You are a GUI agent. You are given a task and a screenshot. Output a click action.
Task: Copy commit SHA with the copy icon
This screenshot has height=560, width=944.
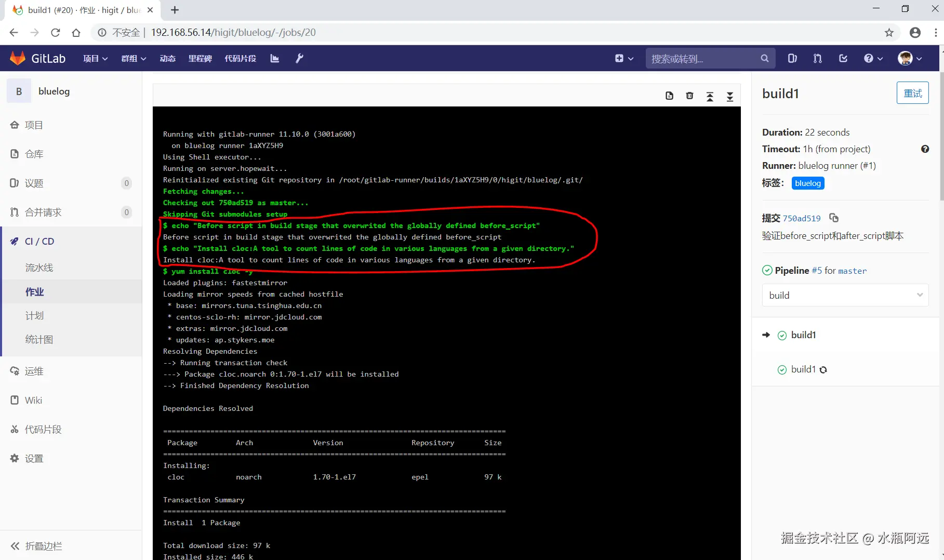(834, 218)
